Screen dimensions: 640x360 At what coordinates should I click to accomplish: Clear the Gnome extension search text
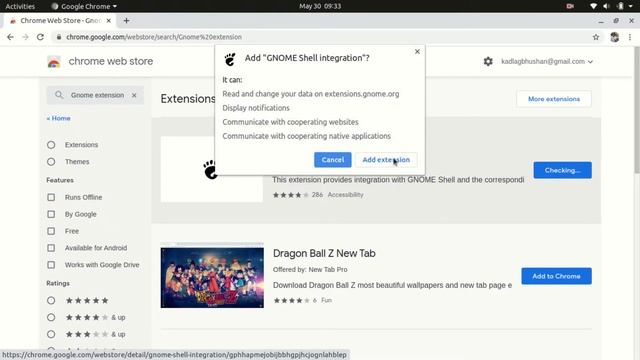[x=134, y=95]
